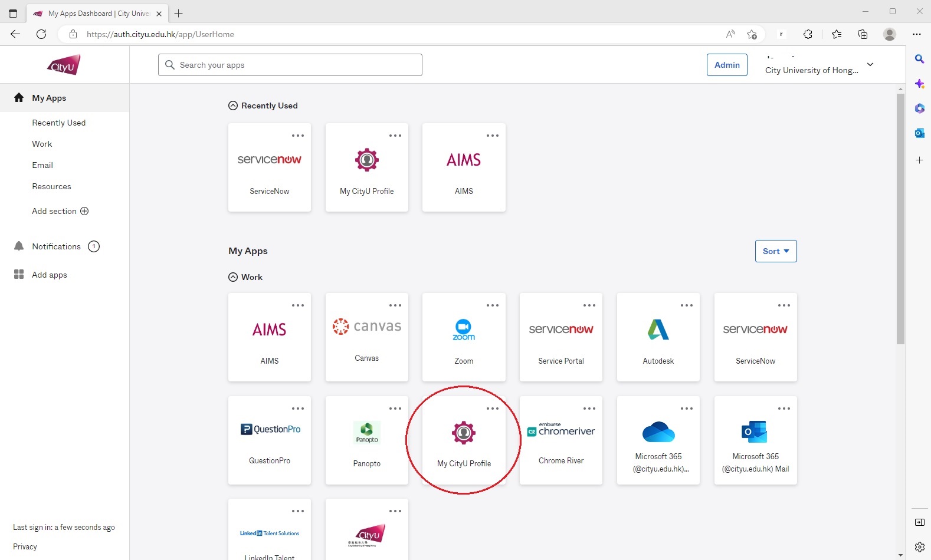Expand the City University account menu
Viewport: 931px width, 560px height.
coord(870,65)
